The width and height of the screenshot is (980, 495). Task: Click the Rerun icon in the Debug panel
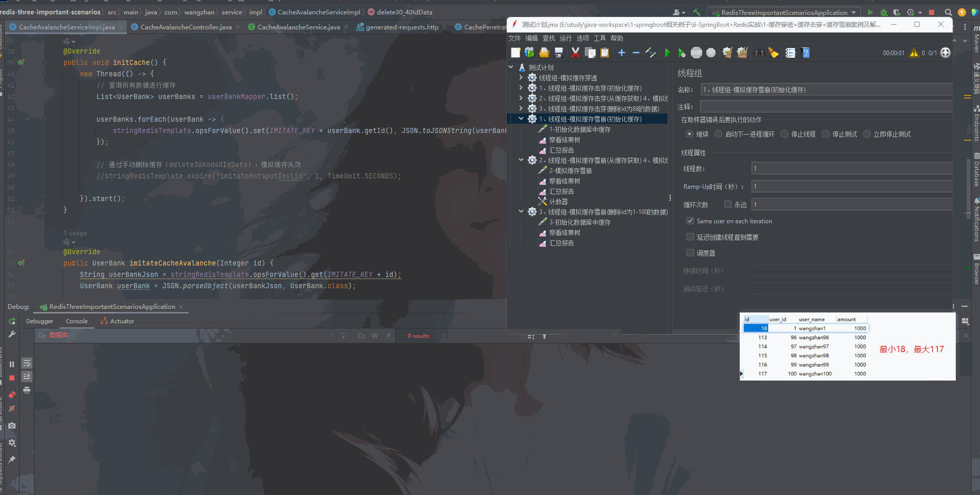(x=12, y=321)
